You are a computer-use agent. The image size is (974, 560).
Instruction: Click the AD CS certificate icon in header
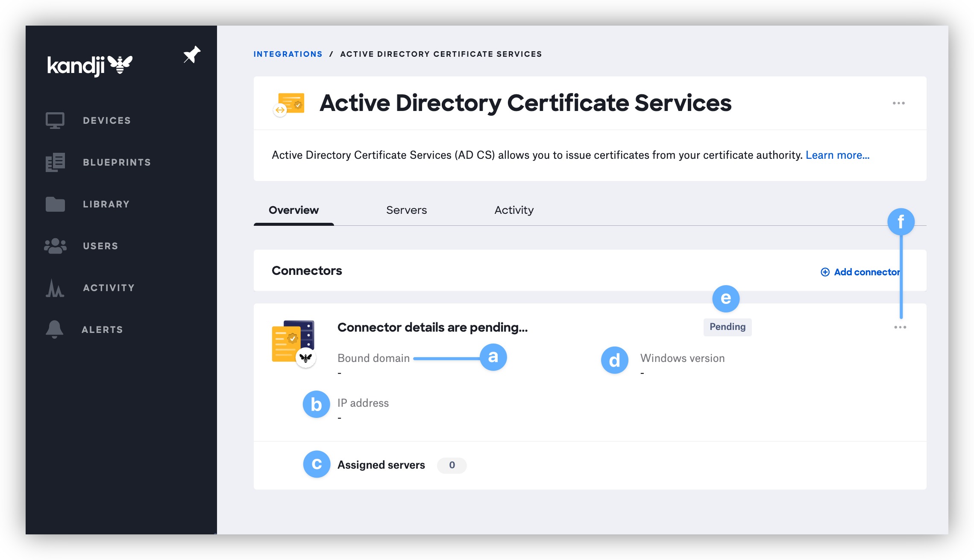(289, 105)
